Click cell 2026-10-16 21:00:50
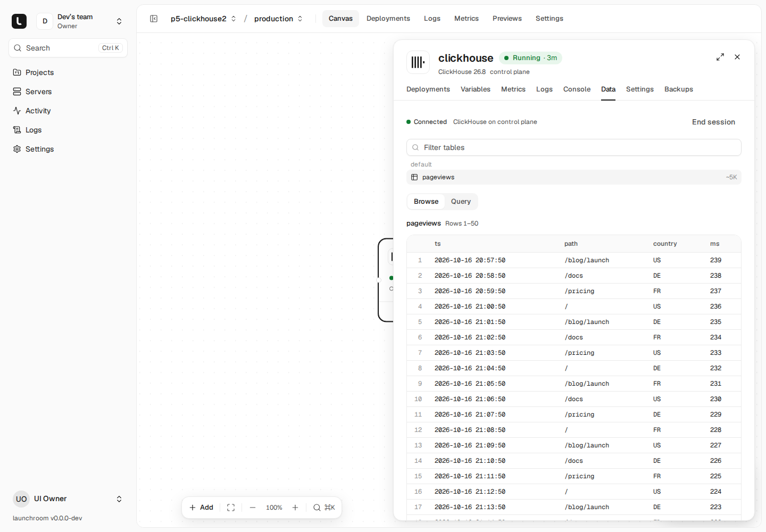The image size is (766, 532). (470, 306)
